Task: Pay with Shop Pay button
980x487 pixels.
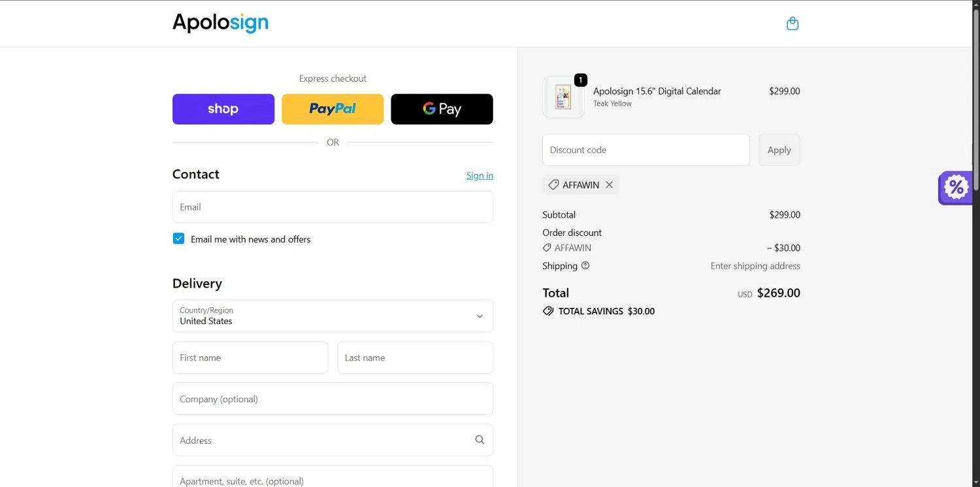Action: 223,109
